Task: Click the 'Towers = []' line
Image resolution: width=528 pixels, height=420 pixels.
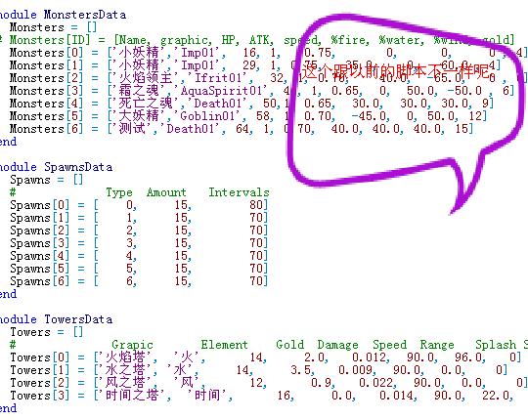Action: pyautogui.click(x=47, y=332)
